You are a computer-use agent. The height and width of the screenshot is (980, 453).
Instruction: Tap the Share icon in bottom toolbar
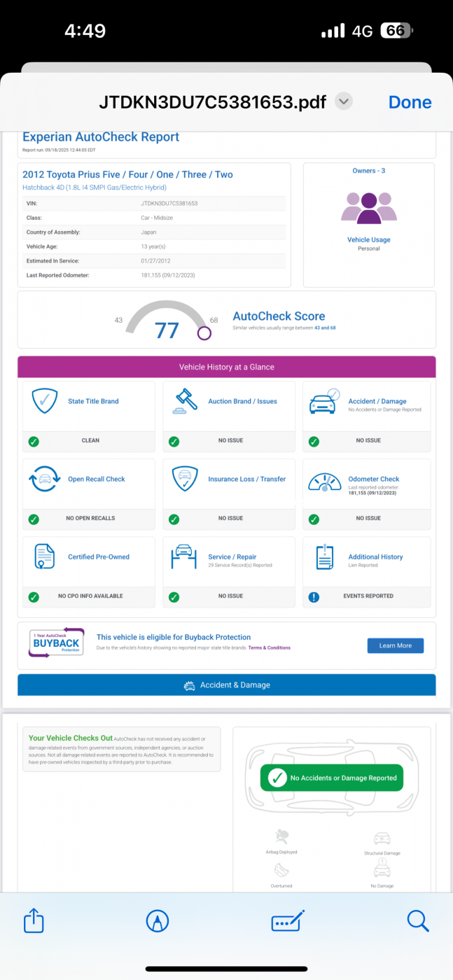click(34, 920)
